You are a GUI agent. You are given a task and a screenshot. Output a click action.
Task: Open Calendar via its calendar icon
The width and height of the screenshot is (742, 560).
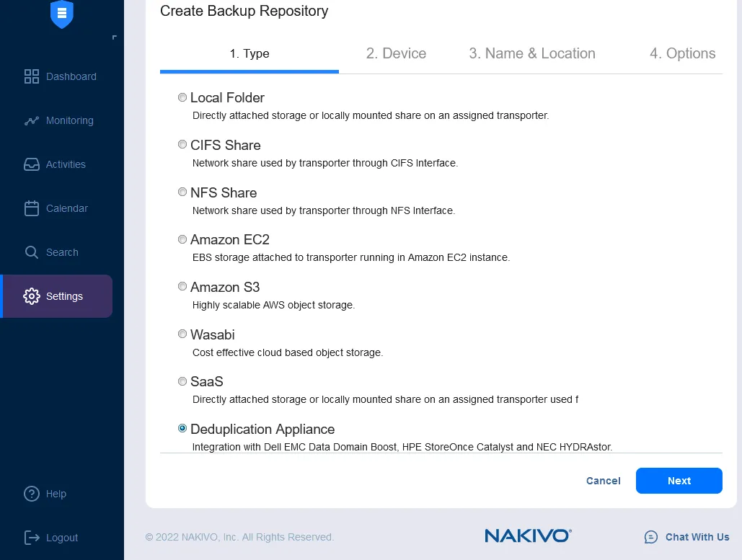32,209
